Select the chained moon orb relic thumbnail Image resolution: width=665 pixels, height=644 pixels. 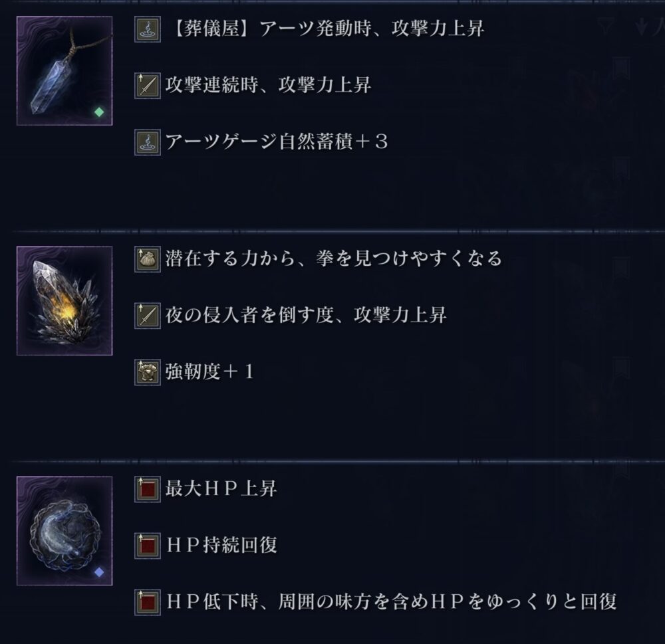point(65,531)
